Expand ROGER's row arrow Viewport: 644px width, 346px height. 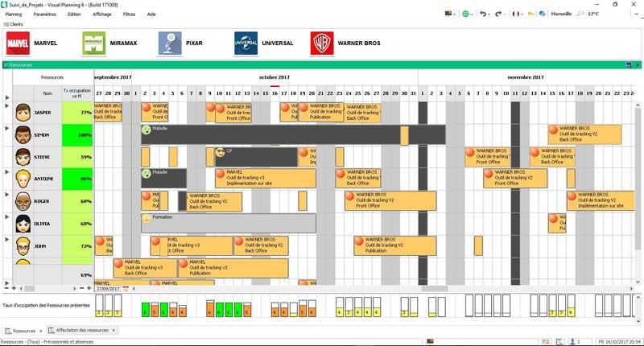tap(7, 195)
